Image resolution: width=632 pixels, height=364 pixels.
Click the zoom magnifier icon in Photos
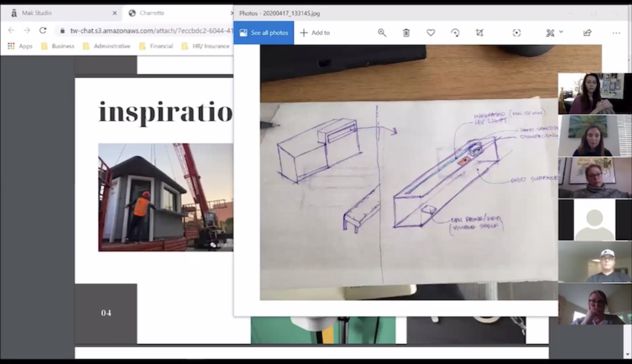pos(382,33)
